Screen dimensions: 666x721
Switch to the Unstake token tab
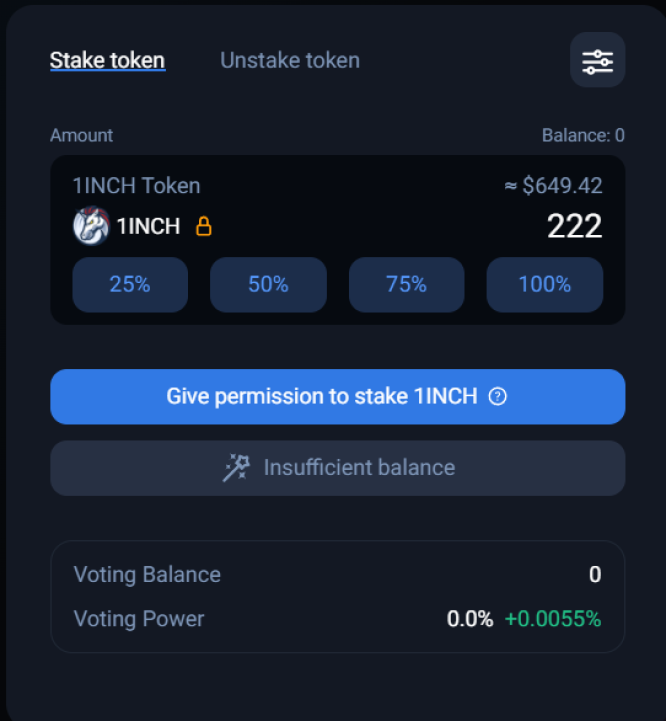coord(290,60)
